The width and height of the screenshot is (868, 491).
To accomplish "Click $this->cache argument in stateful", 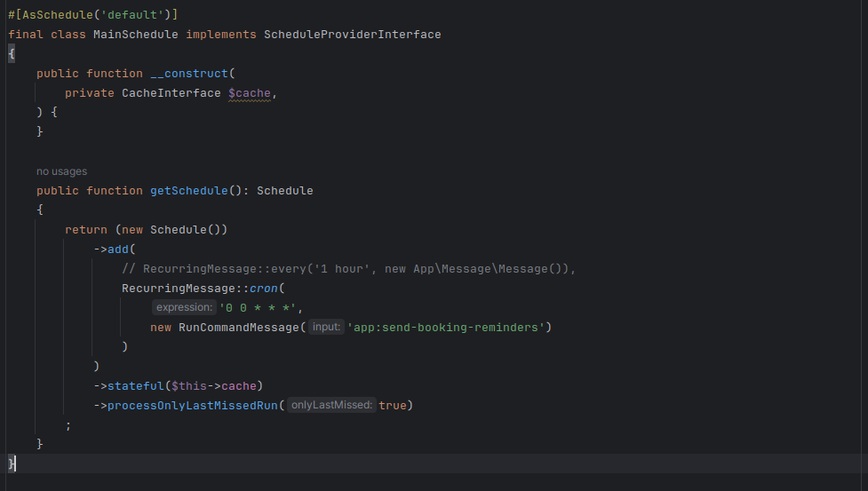I will point(214,386).
